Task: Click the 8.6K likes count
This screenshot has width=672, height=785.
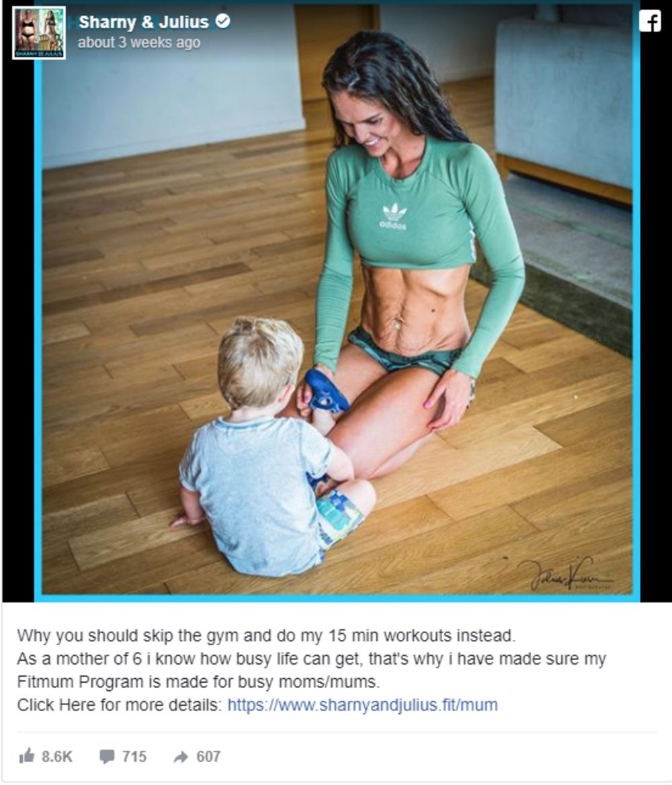Action: point(57,756)
